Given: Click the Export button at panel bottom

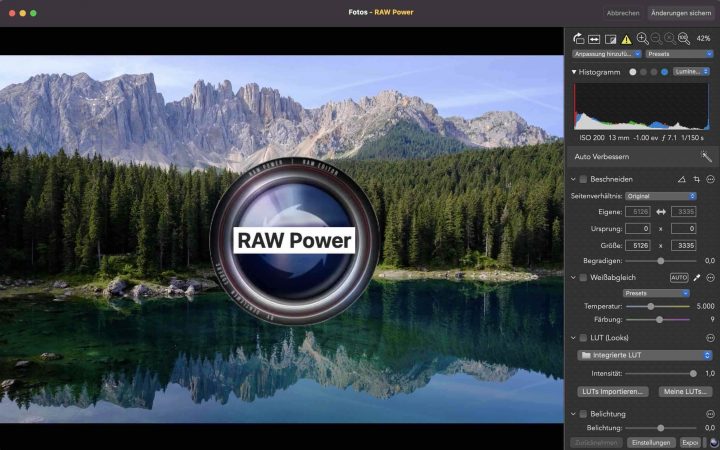Looking at the screenshot, I should [x=690, y=443].
